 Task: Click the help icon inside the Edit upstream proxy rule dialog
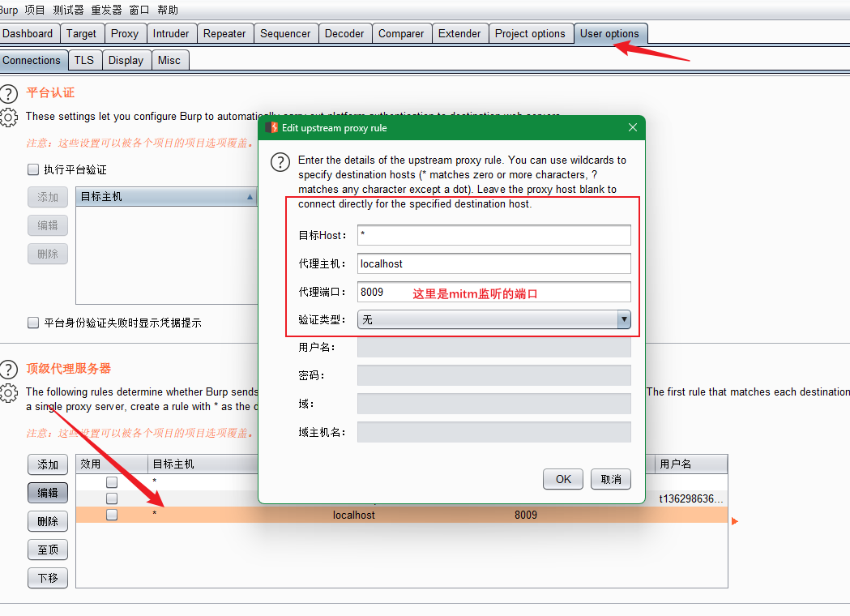pyautogui.click(x=280, y=161)
